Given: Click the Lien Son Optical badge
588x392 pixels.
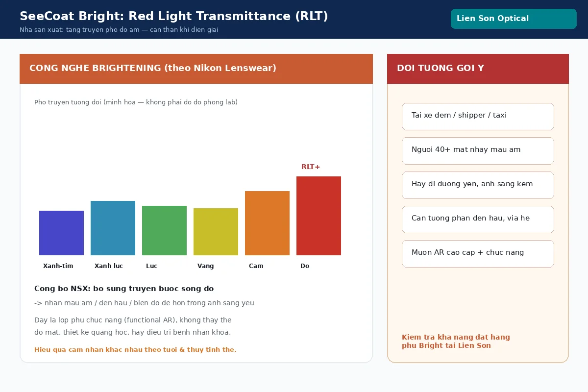Looking at the screenshot, I should 514,19.
